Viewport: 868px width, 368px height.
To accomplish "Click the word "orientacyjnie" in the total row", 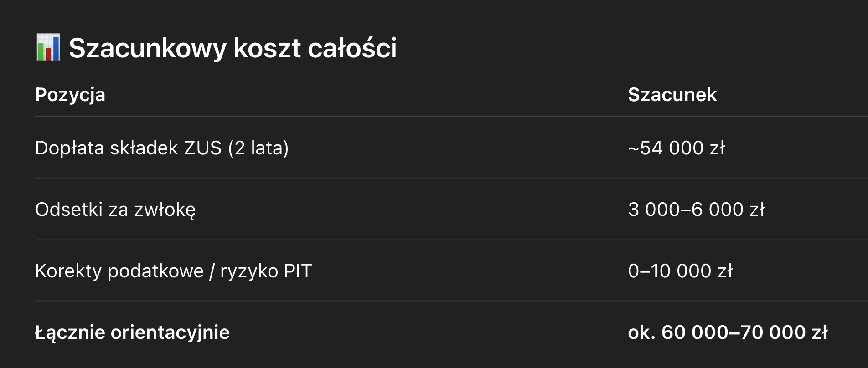I will [x=170, y=332].
